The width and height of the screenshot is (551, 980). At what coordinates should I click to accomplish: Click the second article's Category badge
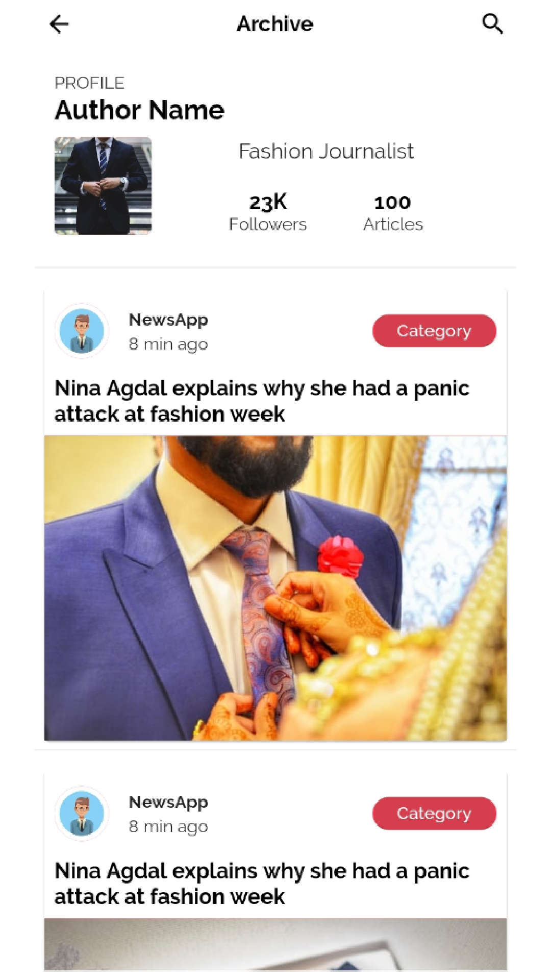click(x=434, y=813)
